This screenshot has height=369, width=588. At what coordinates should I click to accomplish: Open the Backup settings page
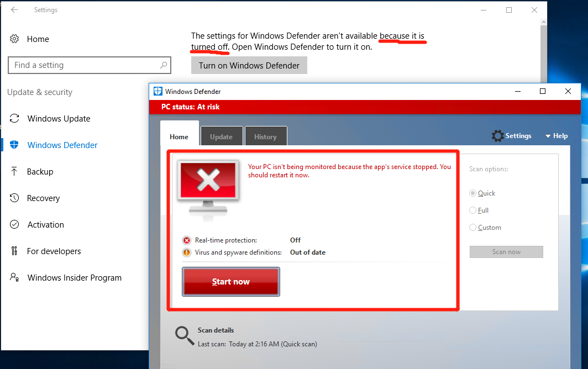[x=40, y=172]
